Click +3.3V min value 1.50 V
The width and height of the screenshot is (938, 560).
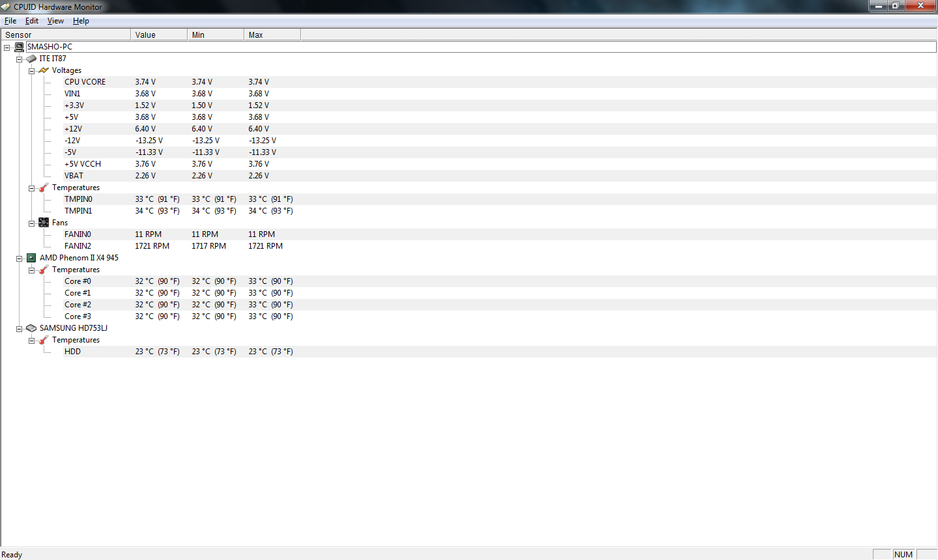coord(202,105)
